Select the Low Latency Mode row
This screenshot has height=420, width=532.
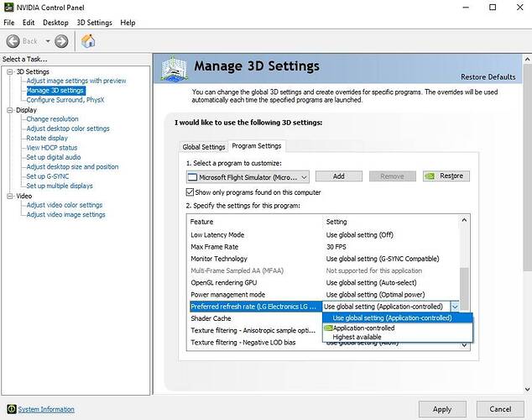[323, 235]
